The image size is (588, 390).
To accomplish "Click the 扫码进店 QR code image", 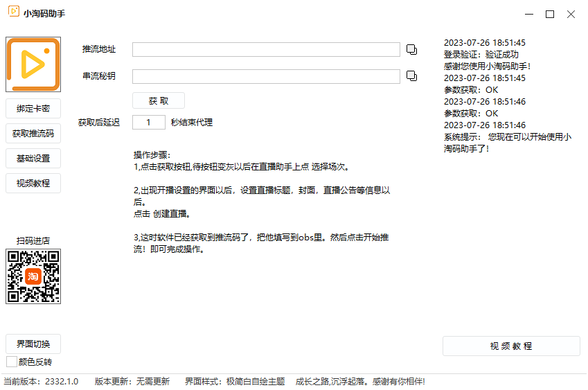I will (x=33, y=276).
